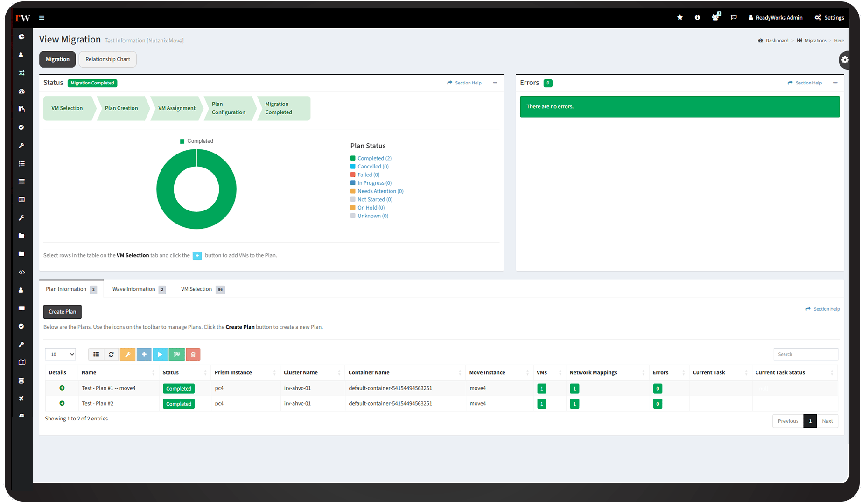Open the database icon in the sidebar
Image resolution: width=868 pixels, height=504 pixels.
pyautogui.click(x=21, y=380)
